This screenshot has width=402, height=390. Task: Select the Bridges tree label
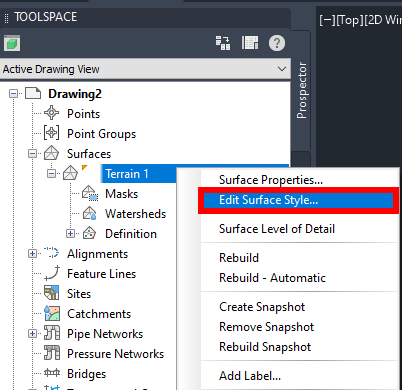tap(86, 374)
